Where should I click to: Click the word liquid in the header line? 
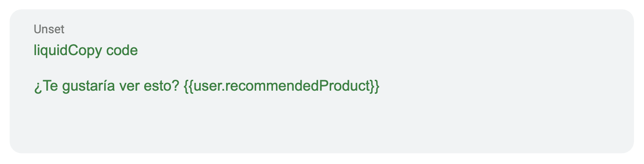click(x=50, y=50)
